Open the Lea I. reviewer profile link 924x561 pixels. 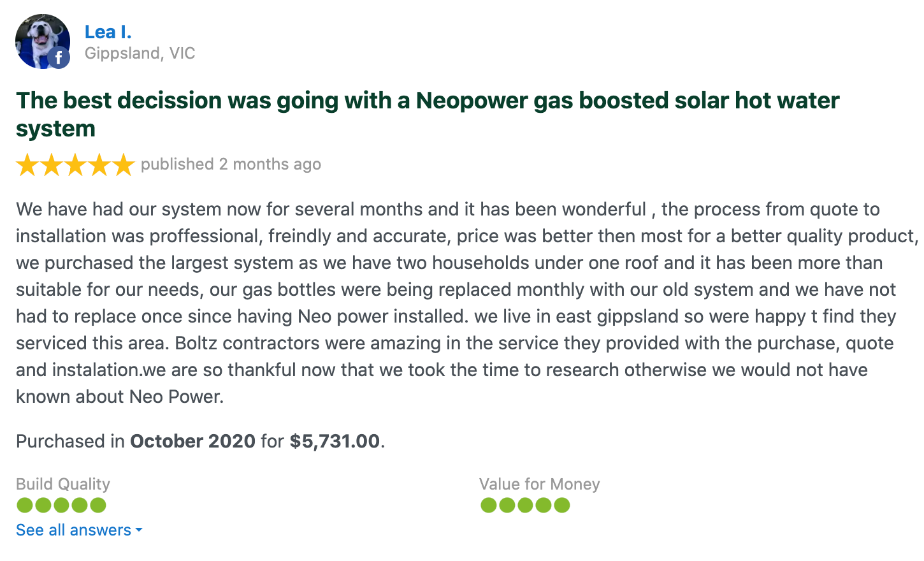click(x=108, y=32)
